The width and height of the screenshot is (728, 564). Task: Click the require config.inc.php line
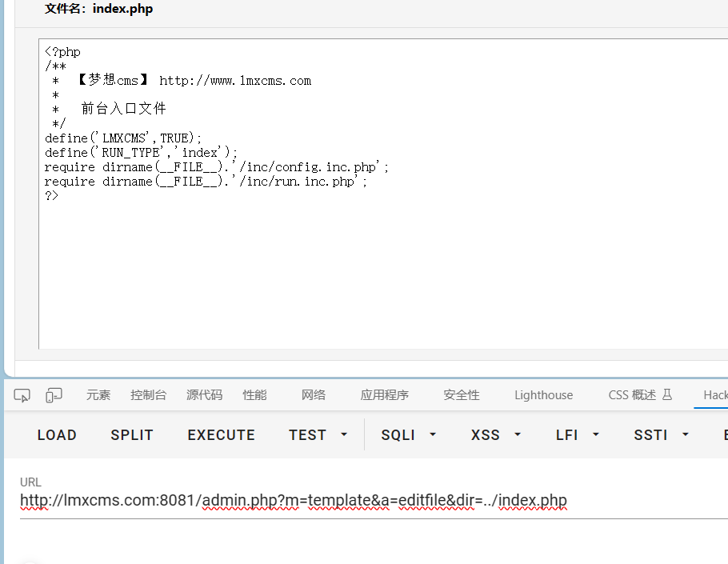(x=216, y=167)
